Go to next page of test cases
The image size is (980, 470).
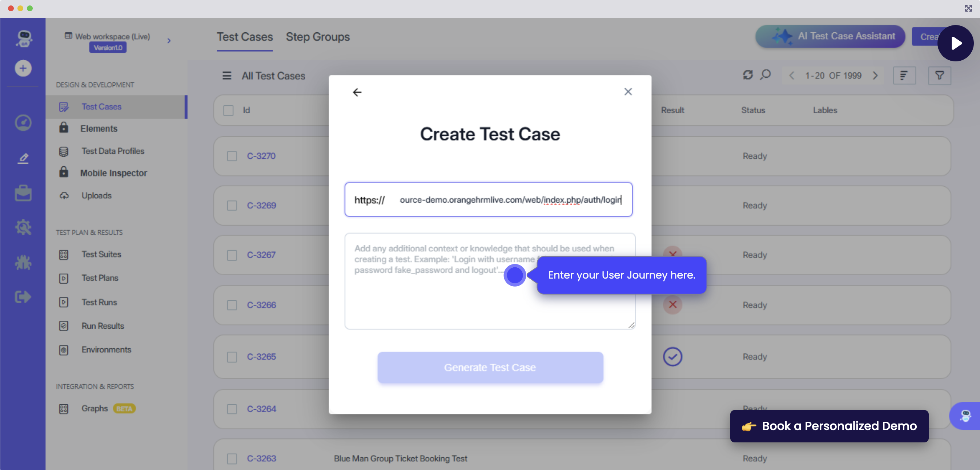[875, 75]
